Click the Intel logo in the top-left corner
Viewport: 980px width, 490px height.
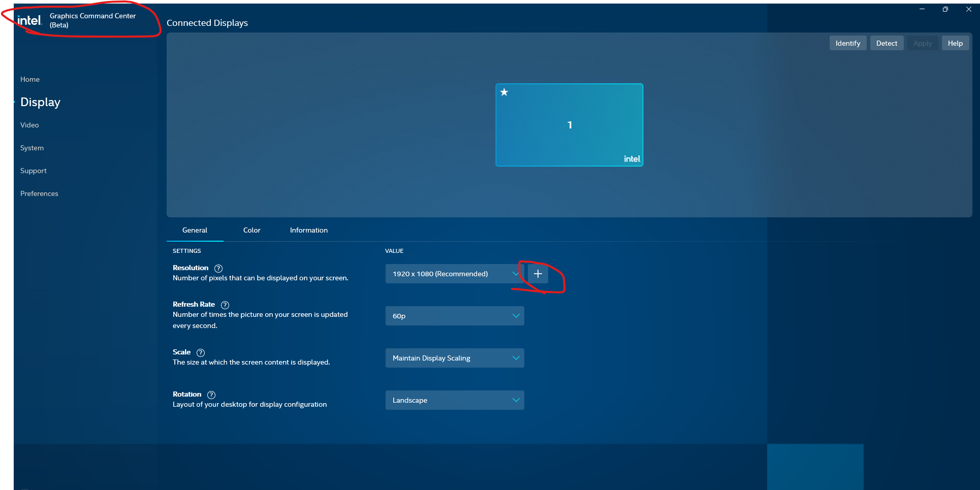point(29,19)
